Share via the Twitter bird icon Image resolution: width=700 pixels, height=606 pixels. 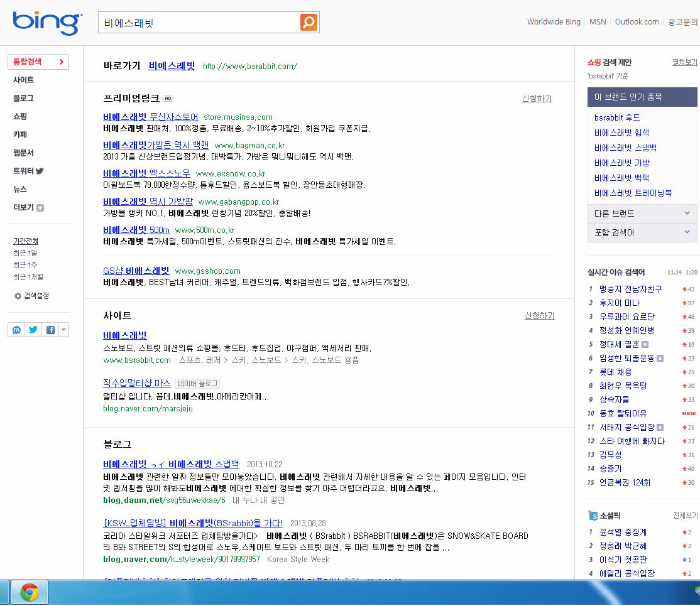33,330
